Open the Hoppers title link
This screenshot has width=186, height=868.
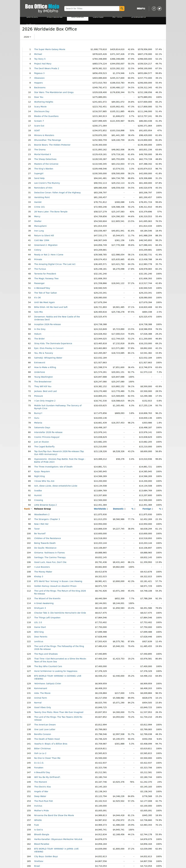coord(39,83)
